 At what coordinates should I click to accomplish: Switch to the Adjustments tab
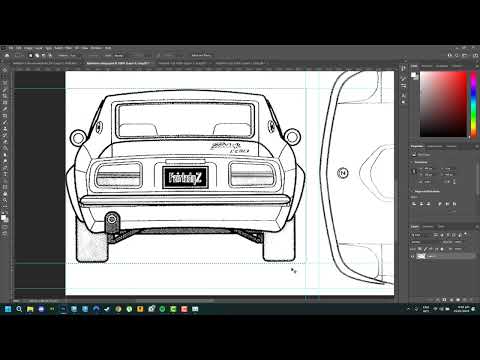click(x=435, y=146)
